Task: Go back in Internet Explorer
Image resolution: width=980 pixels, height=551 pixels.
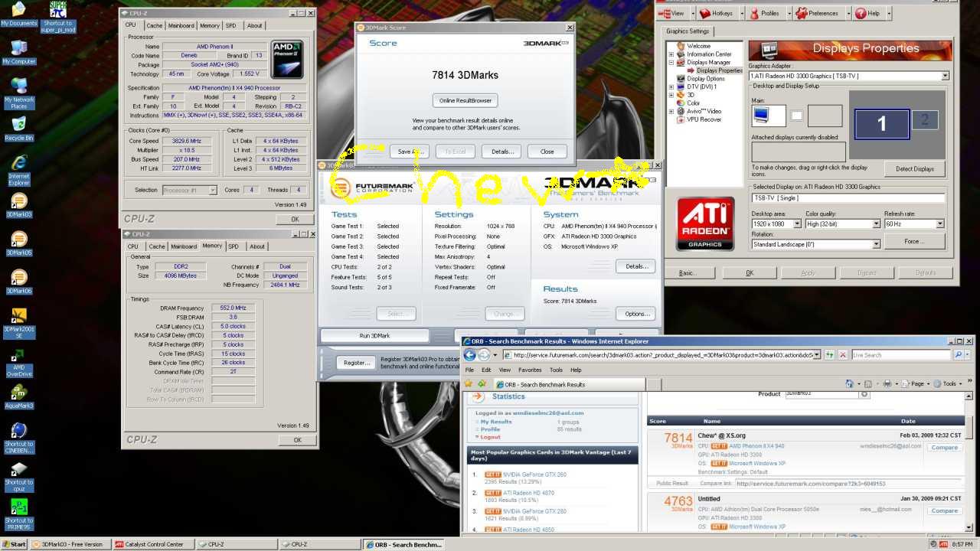Action: (x=470, y=355)
